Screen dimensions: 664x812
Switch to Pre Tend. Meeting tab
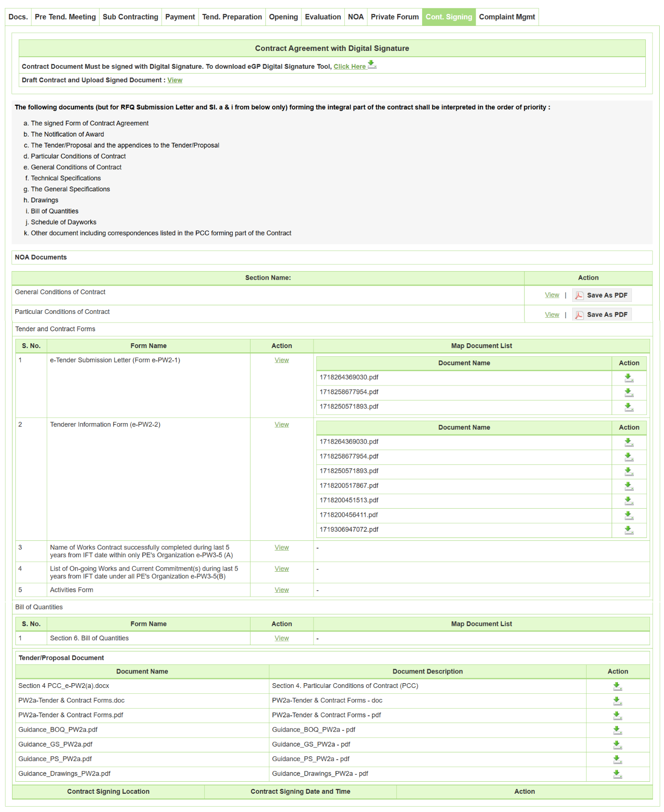(65, 17)
